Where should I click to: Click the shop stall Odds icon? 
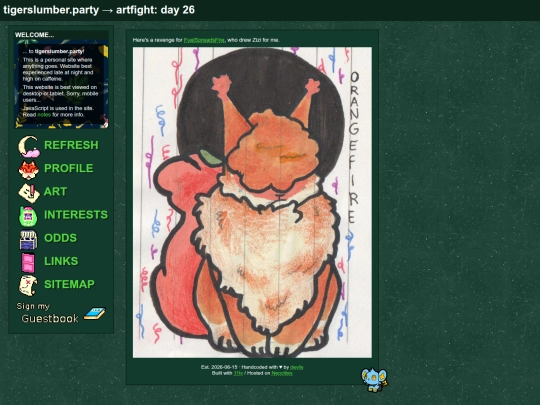coord(29,239)
